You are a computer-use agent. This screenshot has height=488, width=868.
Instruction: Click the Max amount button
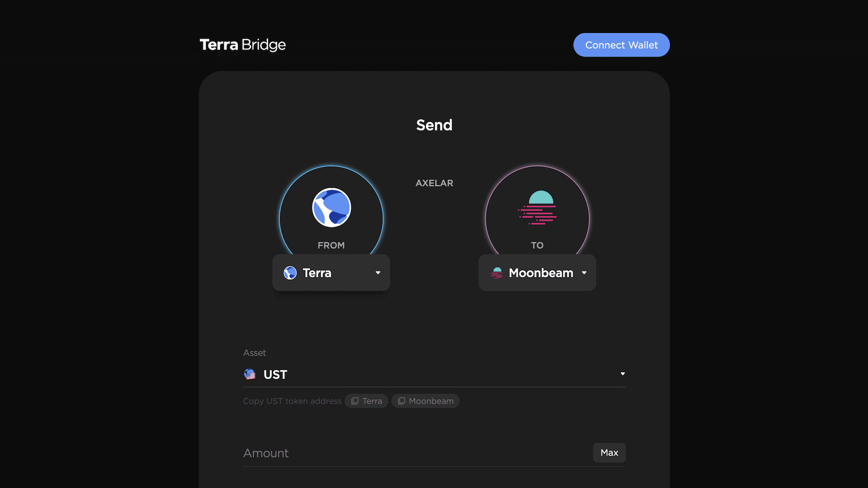pos(609,453)
